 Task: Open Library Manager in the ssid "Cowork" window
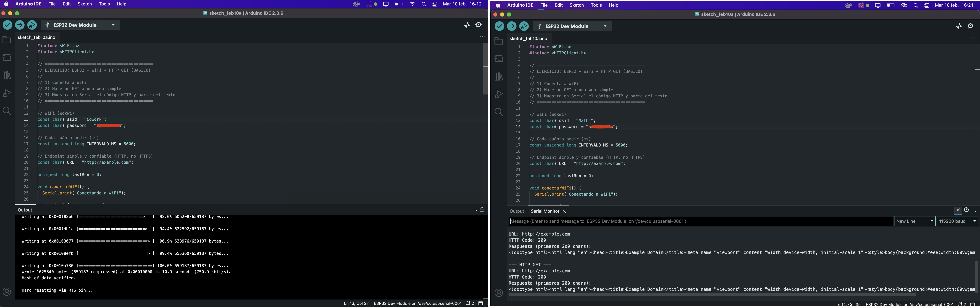click(7, 75)
